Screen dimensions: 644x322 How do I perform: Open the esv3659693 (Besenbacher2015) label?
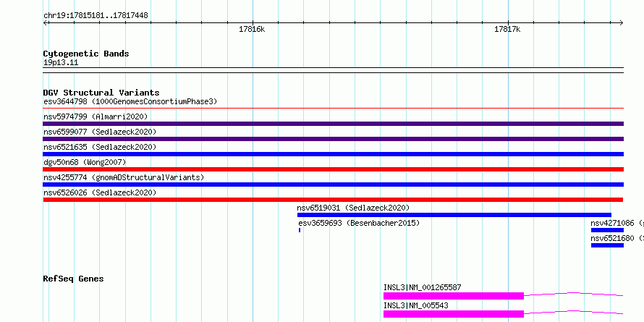point(359,223)
